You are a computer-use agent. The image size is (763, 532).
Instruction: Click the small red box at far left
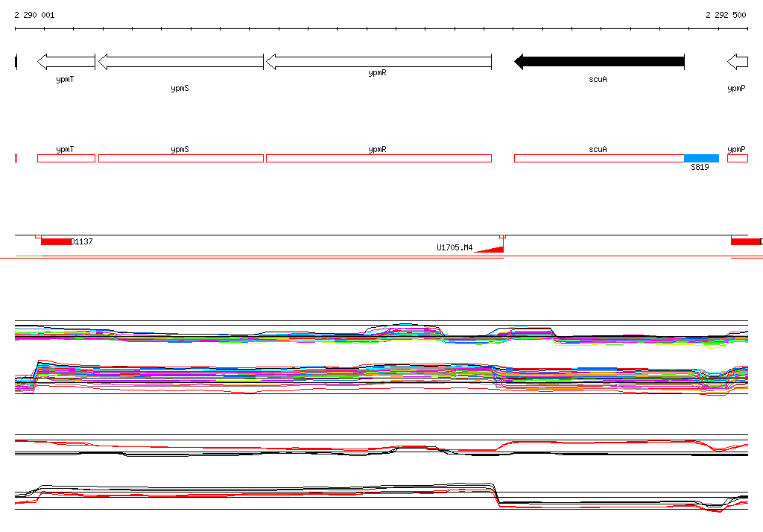pos(16,158)
